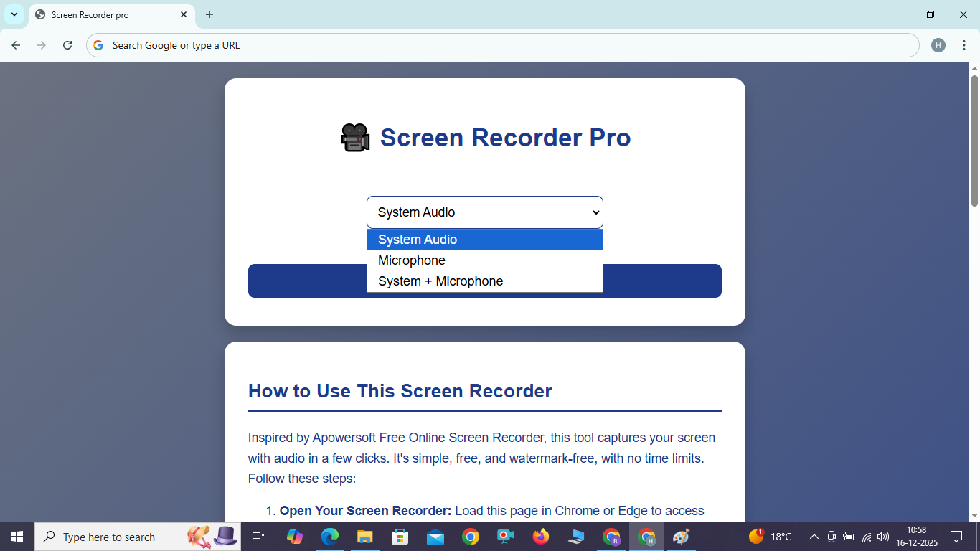Viewport: 980px width, 551px height.
Task: Open Task View from the taskbar
Action: (259, 537)
